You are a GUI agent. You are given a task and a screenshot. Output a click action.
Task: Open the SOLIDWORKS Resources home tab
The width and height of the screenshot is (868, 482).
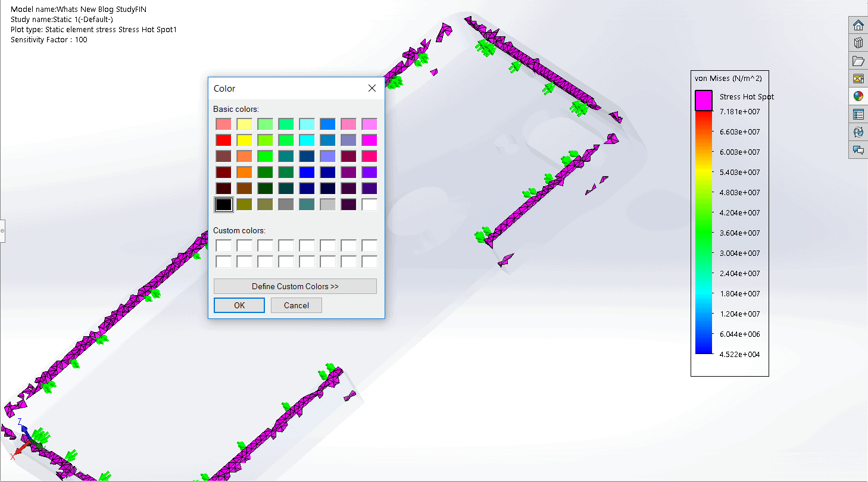click(858, 25)
